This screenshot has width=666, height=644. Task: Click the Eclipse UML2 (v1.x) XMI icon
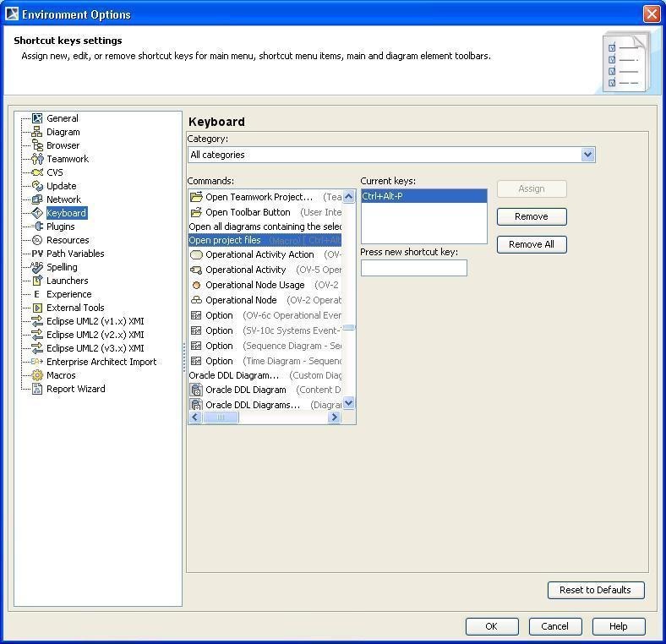click(37, 321)
